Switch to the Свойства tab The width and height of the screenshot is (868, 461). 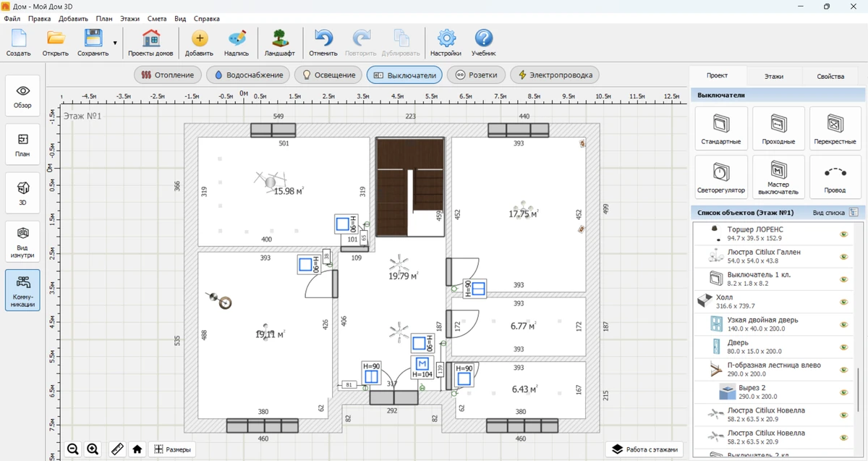(x=830, y=76)
